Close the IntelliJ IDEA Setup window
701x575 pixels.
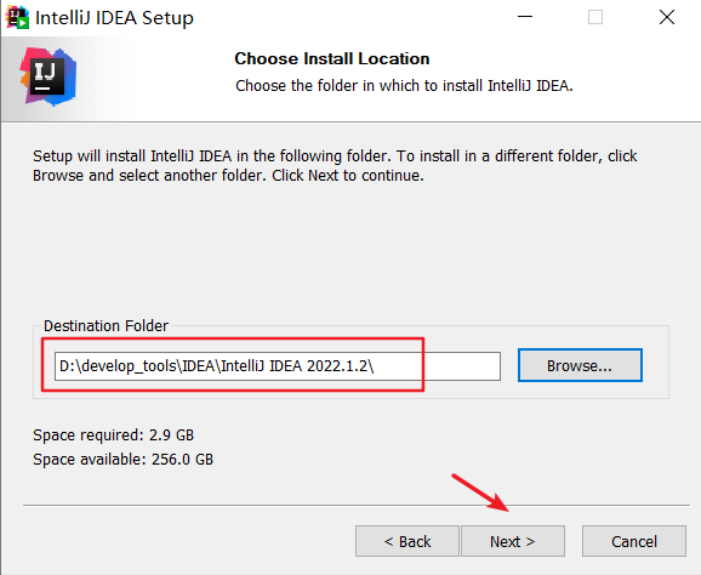tap(666, 17)
